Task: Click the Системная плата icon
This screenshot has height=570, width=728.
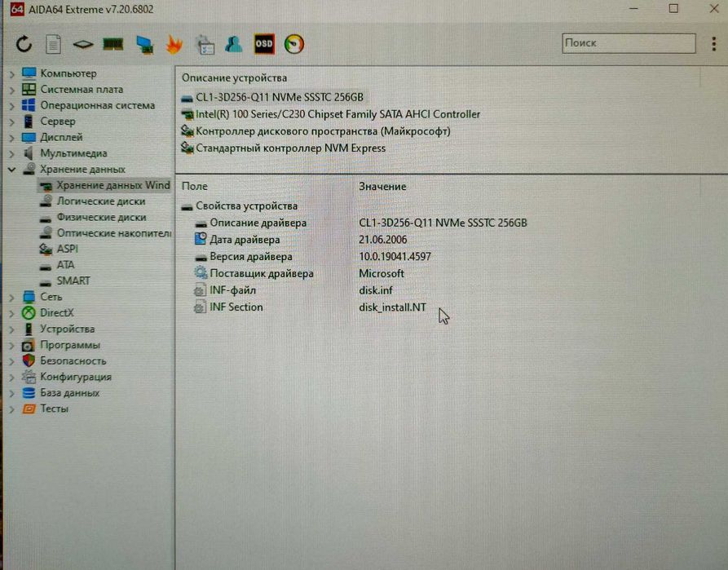Action: click(29, 89)
